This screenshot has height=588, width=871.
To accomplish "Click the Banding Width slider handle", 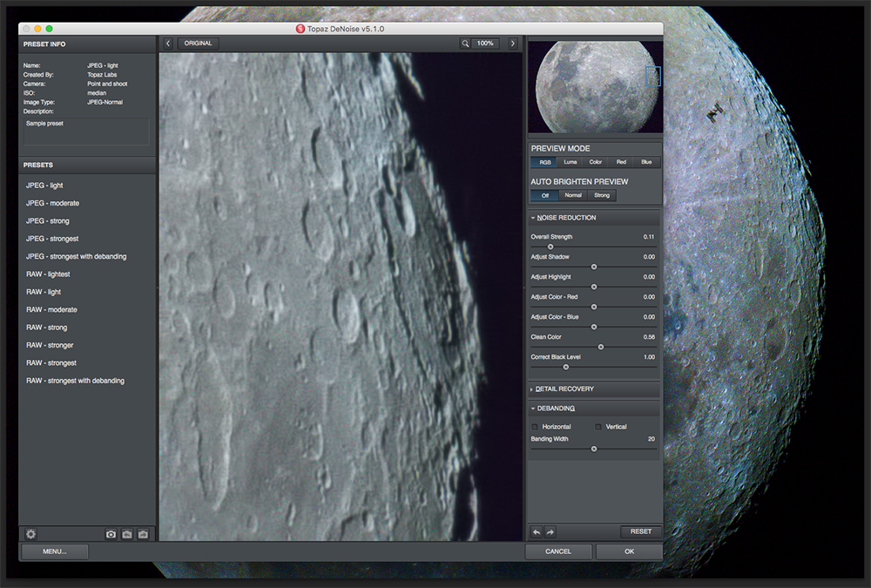I will (x=594, y=449).
